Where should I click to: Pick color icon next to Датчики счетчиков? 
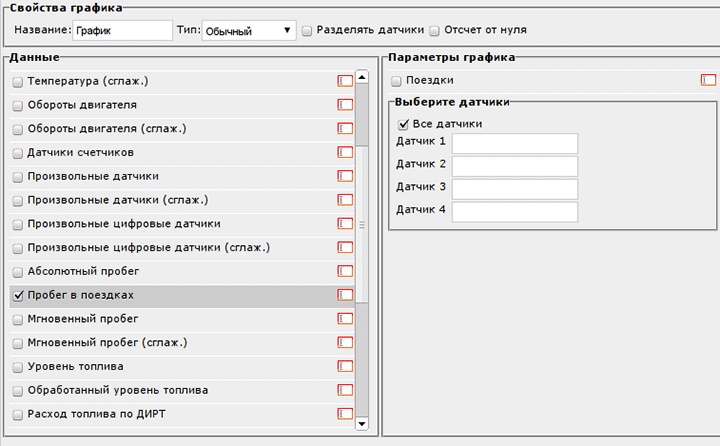pyautogui.click(x=345, y=152)
